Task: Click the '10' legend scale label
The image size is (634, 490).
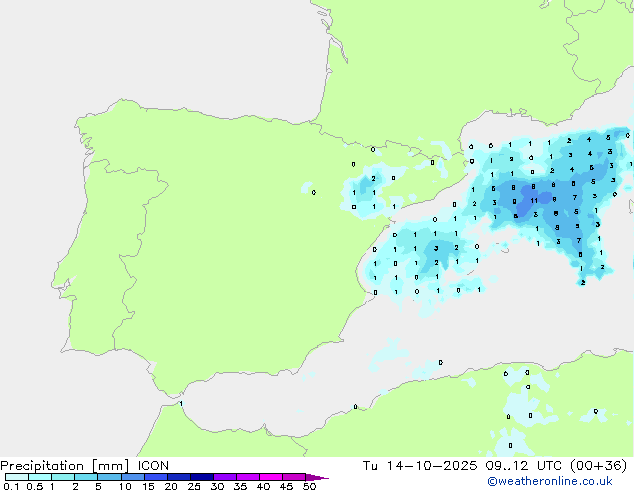Action: point(125,486)
